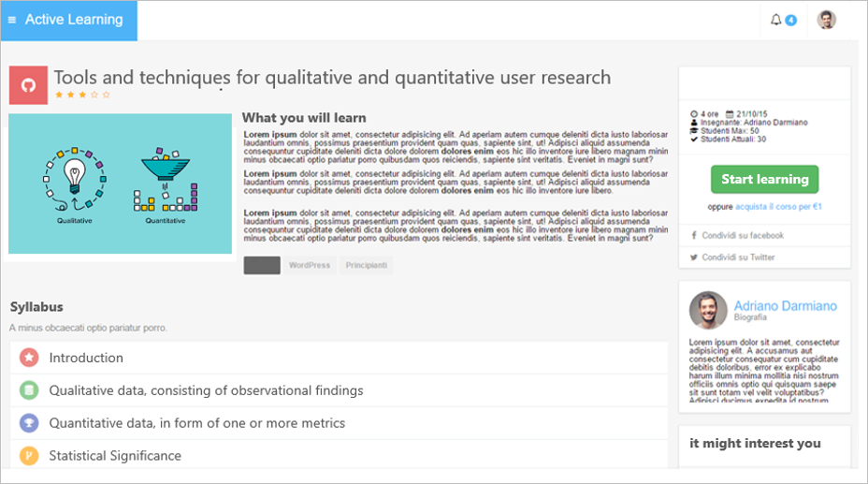
Task: Follow the acquista il corso link
Action: pos(778,206)
